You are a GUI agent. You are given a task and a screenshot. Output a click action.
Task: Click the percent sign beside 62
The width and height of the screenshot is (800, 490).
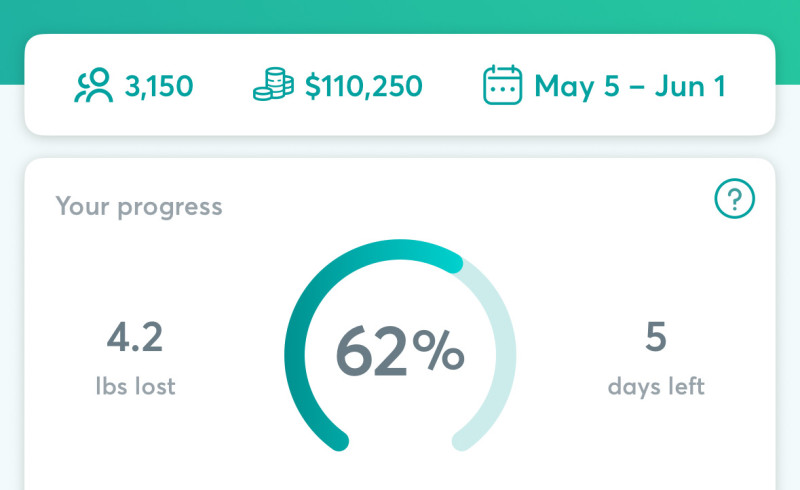[x=439, y=349]
